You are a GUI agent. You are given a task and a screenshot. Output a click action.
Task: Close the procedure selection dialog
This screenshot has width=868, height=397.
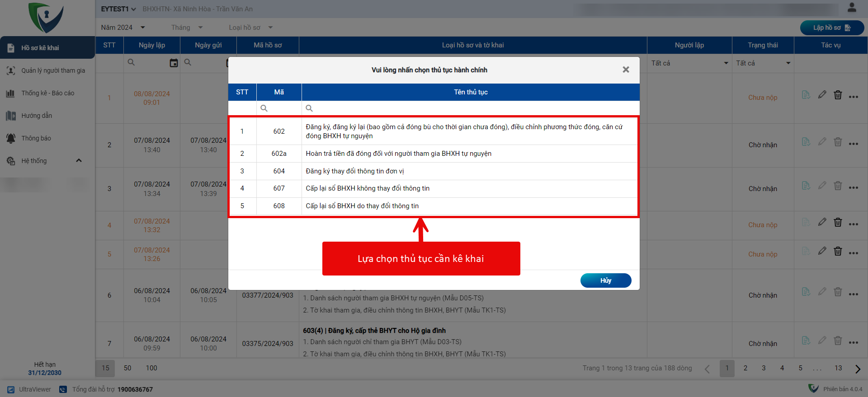(x=626, y=70)
